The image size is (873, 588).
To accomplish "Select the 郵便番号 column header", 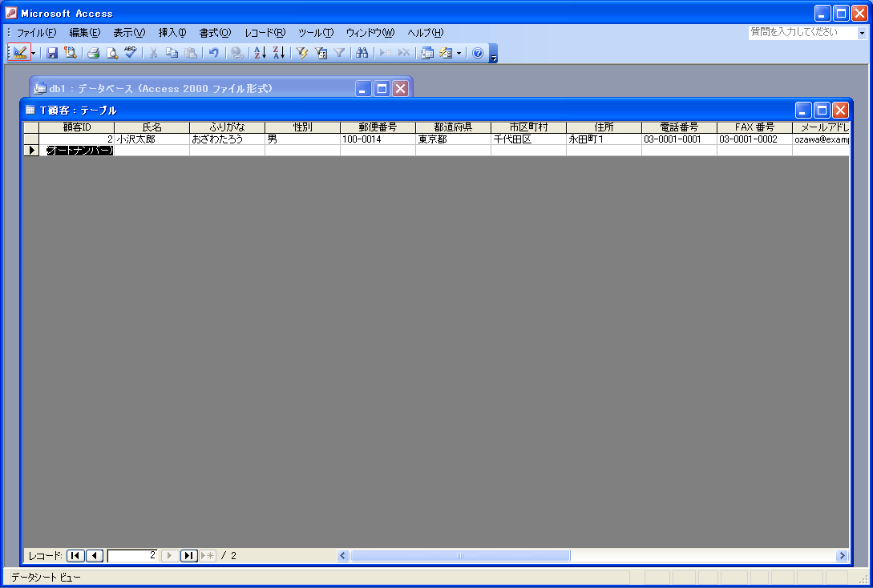I will pyautogui.click(x=378, y=127).
